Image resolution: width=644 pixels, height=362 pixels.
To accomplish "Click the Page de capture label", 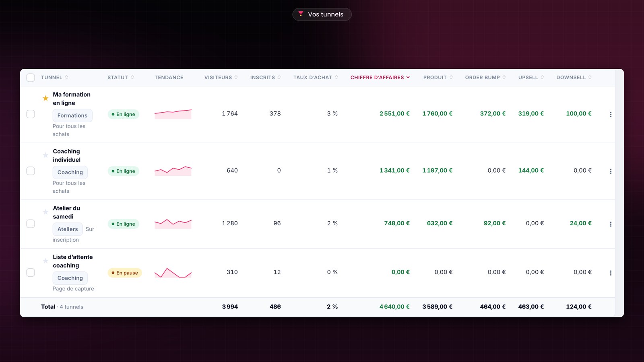I will point(73,289).
